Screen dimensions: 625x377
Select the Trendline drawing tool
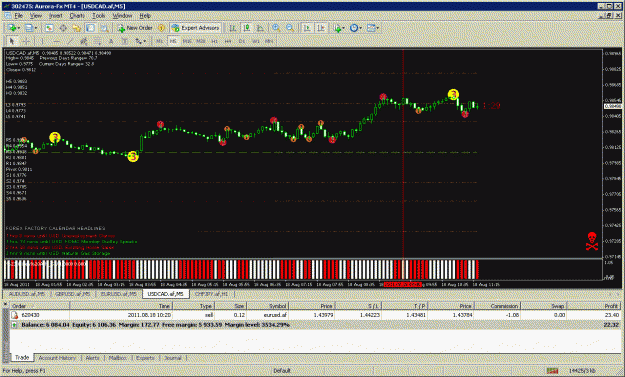[x=70, y=41]
